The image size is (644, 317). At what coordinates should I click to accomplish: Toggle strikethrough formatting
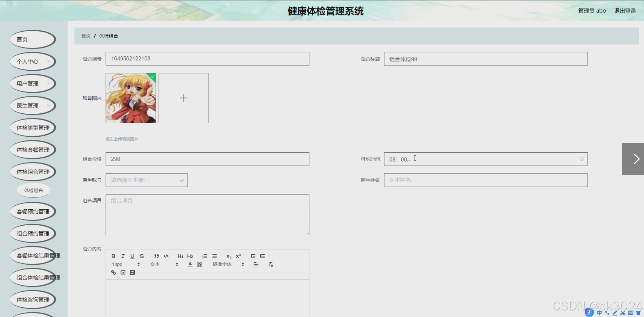142,256
